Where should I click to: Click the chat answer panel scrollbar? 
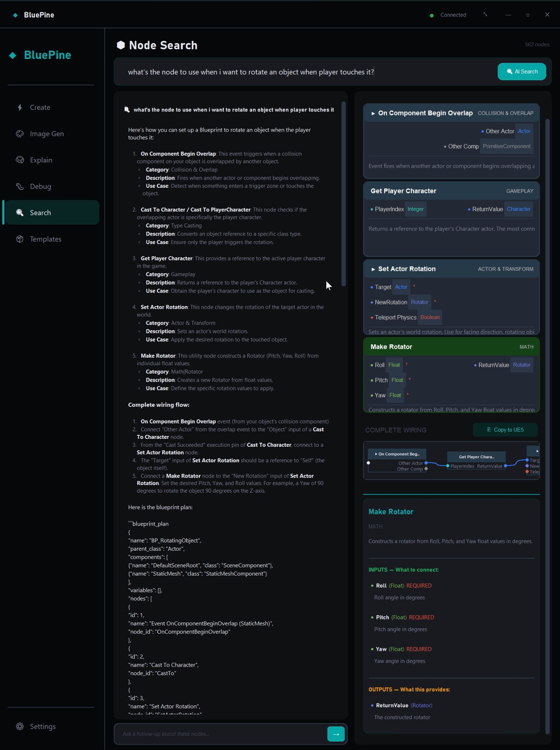point(344,194)
